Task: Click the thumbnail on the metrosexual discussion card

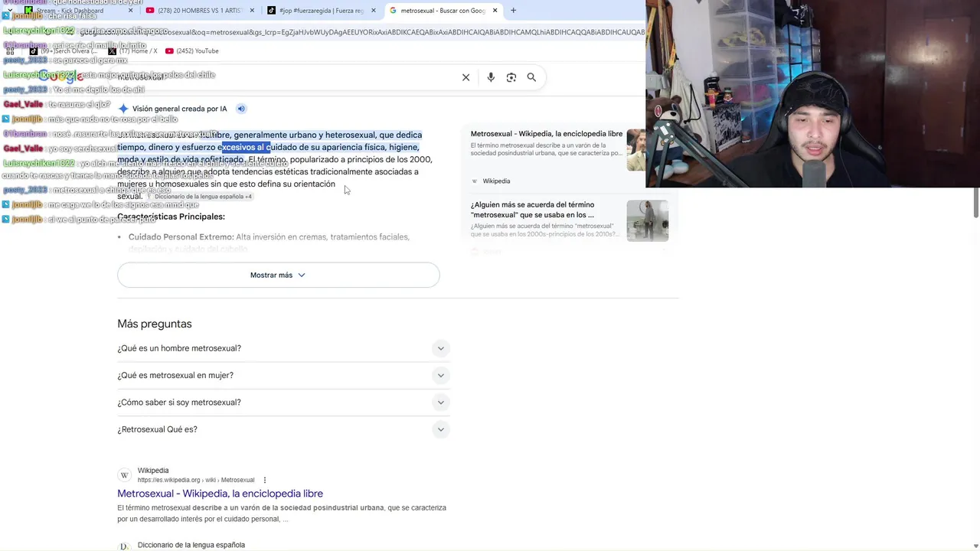Action: (x=647, y=220)
